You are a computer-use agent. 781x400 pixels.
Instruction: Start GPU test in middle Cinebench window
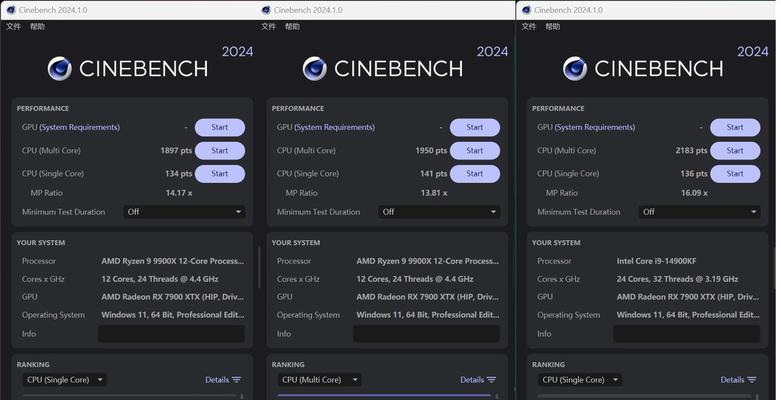point(475,128)
